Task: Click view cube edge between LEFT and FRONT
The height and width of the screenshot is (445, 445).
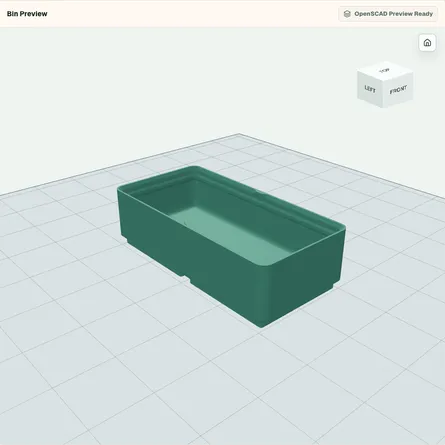Action: click(383, 94)
